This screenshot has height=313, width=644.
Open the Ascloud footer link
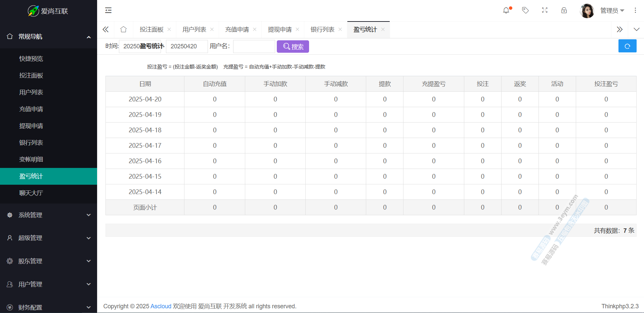coord(161,306)
